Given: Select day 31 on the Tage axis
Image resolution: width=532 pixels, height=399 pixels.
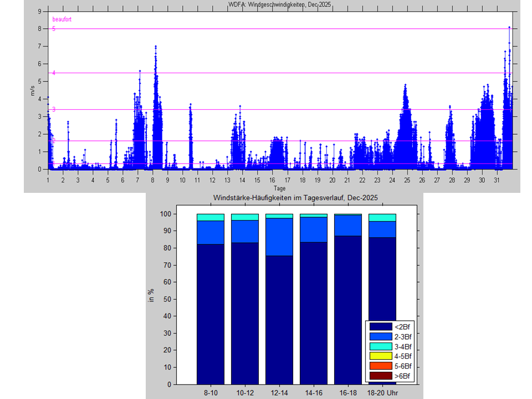Looking at the screenshot, I should (x=497, y=180).
